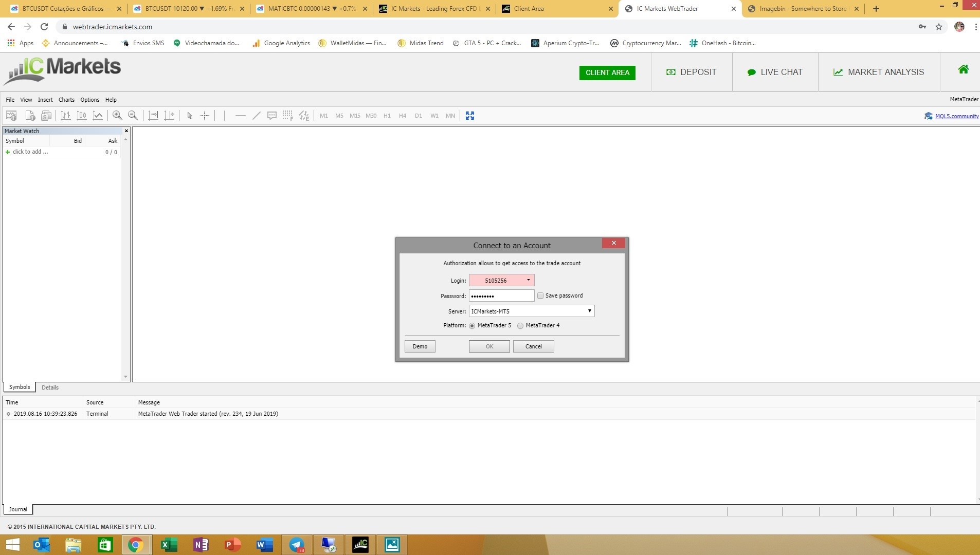
Task: Open the MQL5.community link
Action: (956, 116)
